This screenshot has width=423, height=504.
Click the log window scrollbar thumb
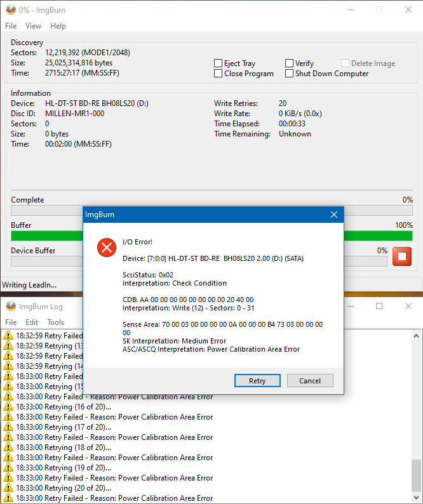[416, 475]
